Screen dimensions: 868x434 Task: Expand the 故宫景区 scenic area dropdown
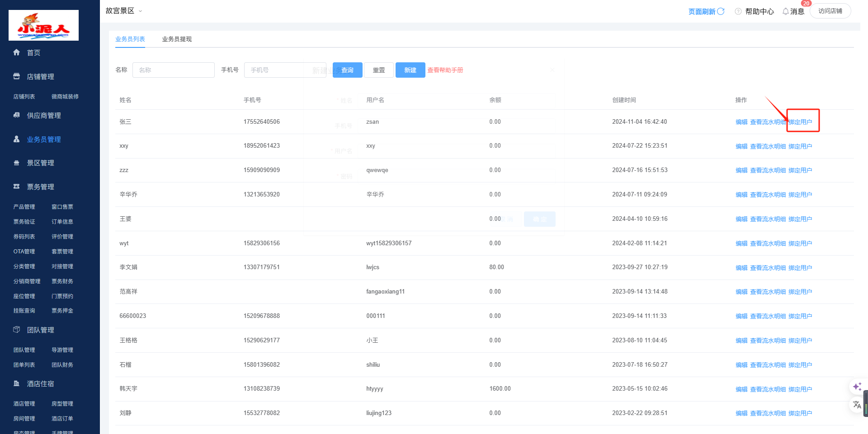pyautogui.click(x=140, y=11)
